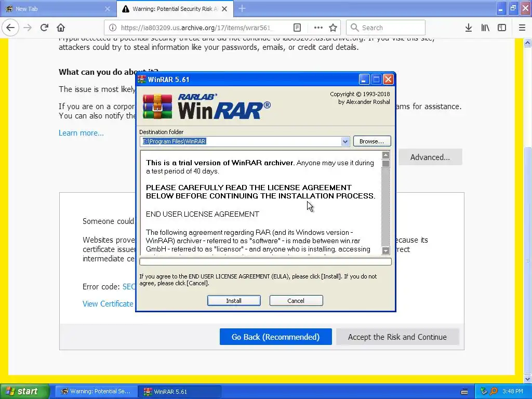Screen dimensions: 532x399
Task: Bookmark this page with the star
Action: pyautogui.click(x=333, y=28)
